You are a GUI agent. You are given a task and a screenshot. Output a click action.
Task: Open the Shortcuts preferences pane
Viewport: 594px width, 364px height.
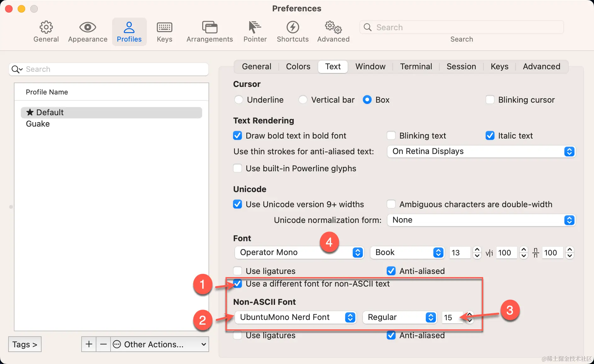tap(293, 31)
